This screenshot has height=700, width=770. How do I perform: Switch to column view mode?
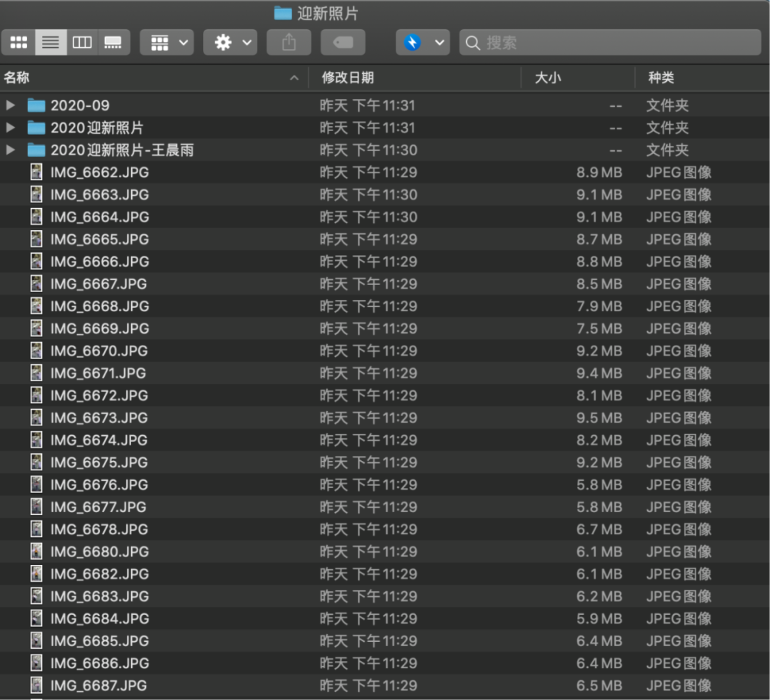click(x=82, y=43)
